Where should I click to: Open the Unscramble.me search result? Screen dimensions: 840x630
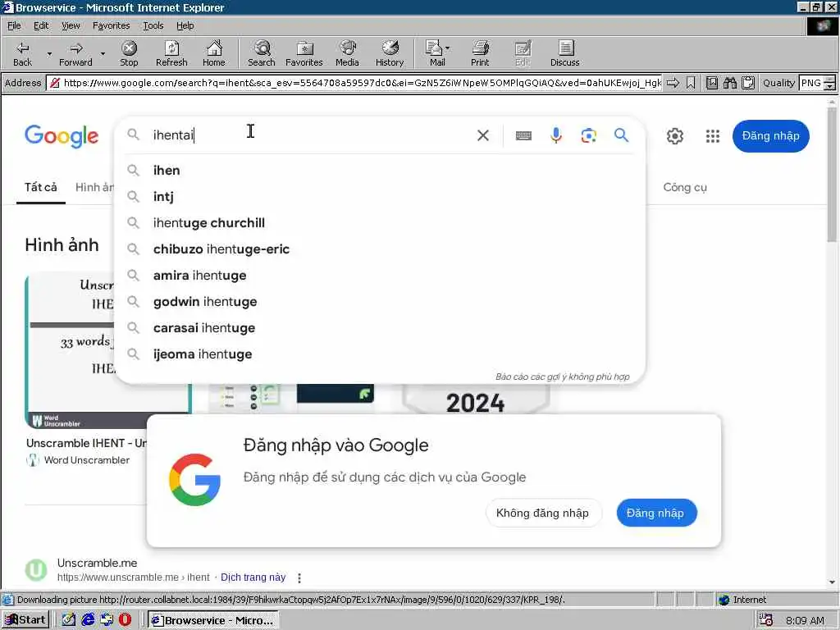click(97, 563)
